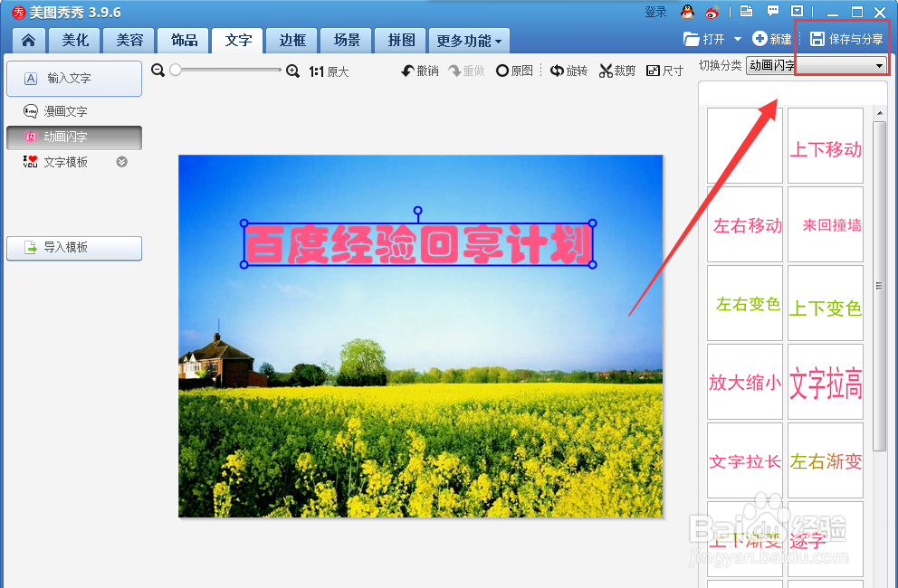Expand the 更多功能 dropdown menu
Image resolution: width=898 pixels, height=588 pixels.
pyautogui.click(x=469, y=41)
